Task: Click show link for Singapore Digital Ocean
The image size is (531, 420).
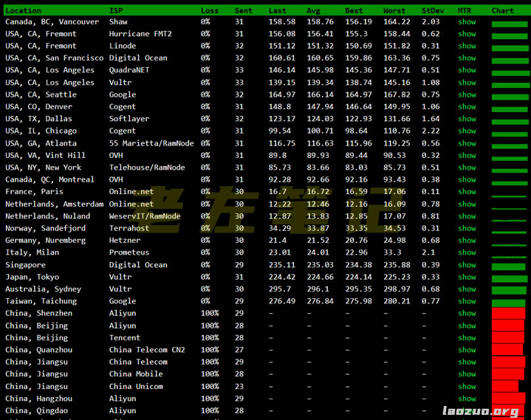Action: pyautogui.click(x=467, y=265)
